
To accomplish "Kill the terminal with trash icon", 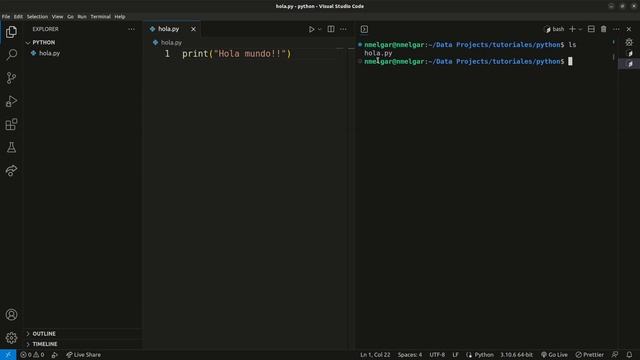I will tap(604, 29).
